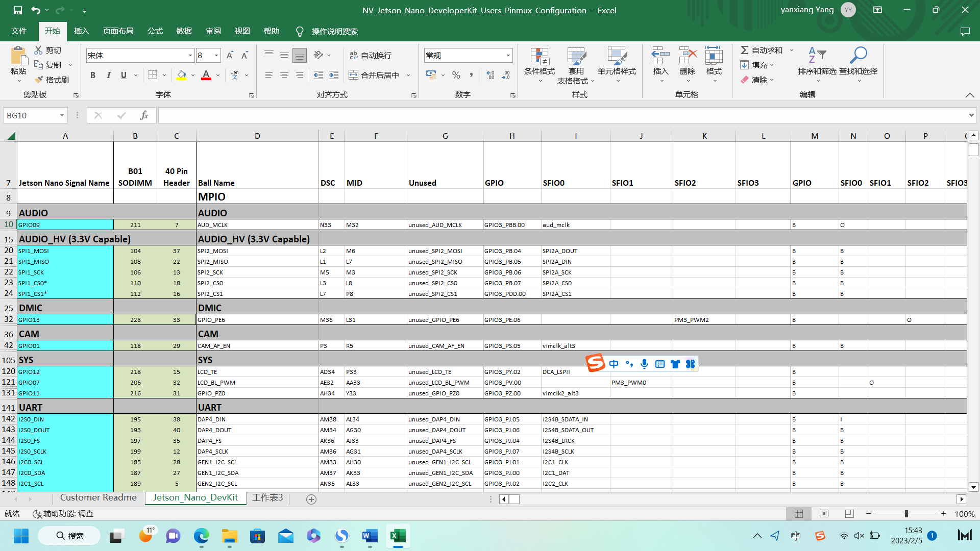Viewport: 980px width, 551px height.
Task: Toggle Bold formatting
Action: tap(92, 75)
